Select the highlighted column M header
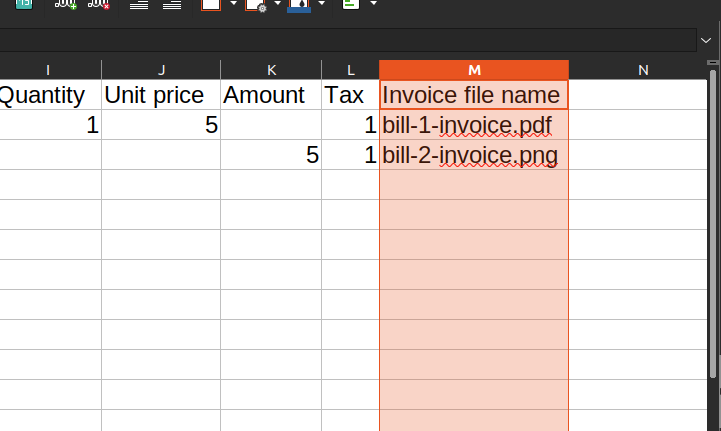Image resolution: width=721 pixels, height=431 pixels. 474,70
